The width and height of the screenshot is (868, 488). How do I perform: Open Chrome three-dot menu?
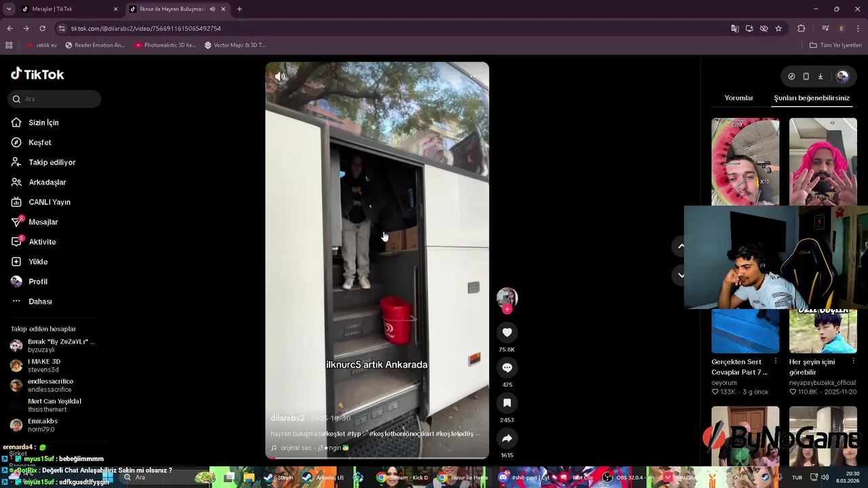pos(859,28)
